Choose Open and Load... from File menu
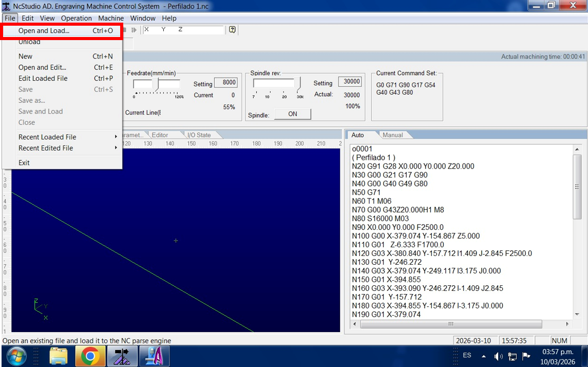The image size is (588, 367). [x=62, y=31]
